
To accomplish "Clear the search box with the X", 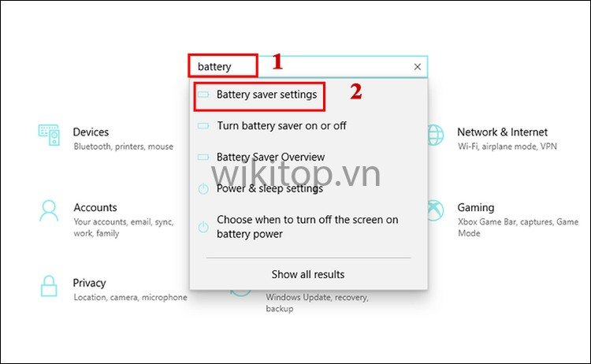I will click(x=417, y=67).
